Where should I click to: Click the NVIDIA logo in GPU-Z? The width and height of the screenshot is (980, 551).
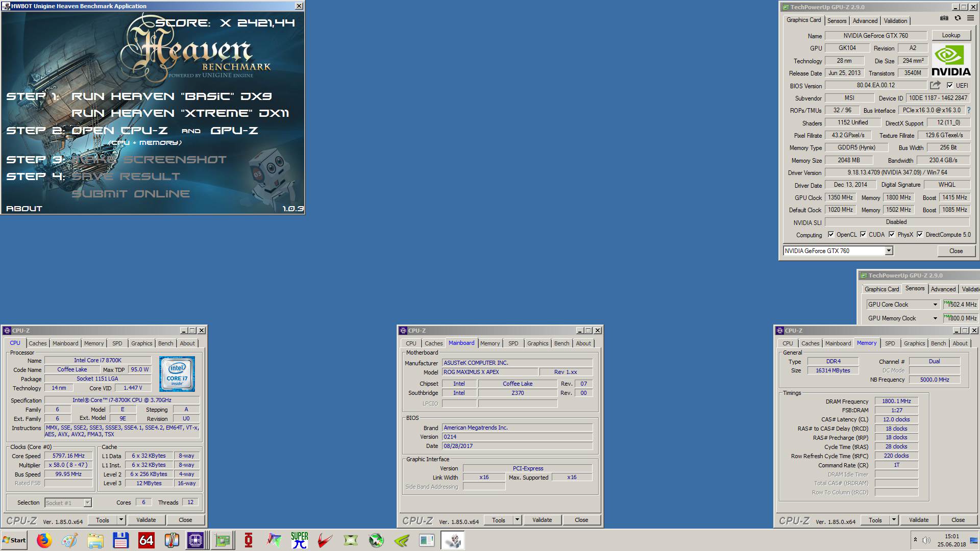[x=951, y=60]
